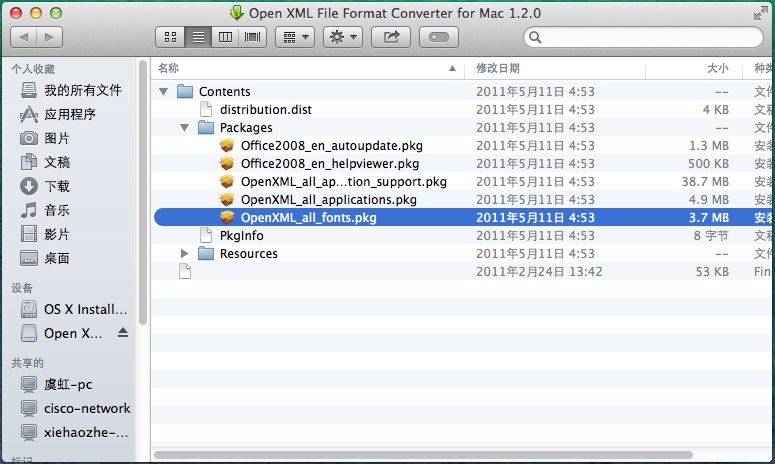Click the PkgInfo file name
The width and height of the screenshot is (775, 464).
pyautogui.click(x=241, y=236)
